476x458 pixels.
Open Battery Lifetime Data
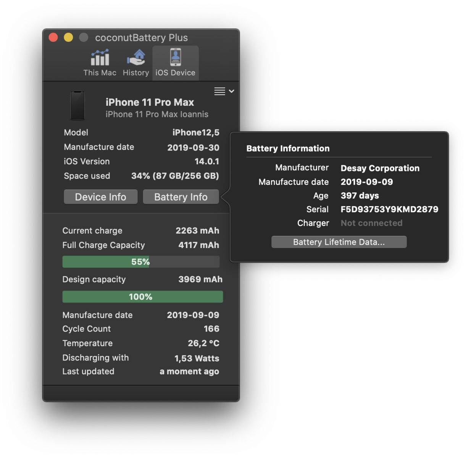point(339,242)
